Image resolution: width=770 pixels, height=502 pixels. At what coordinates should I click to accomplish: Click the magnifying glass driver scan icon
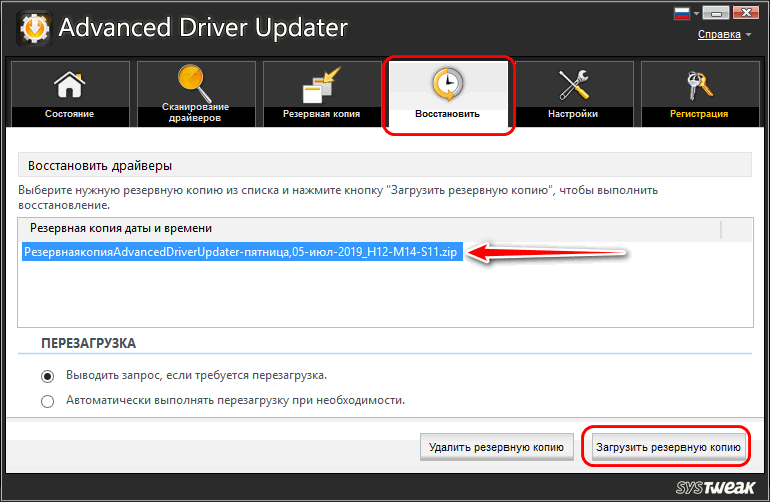coord(194,83)
